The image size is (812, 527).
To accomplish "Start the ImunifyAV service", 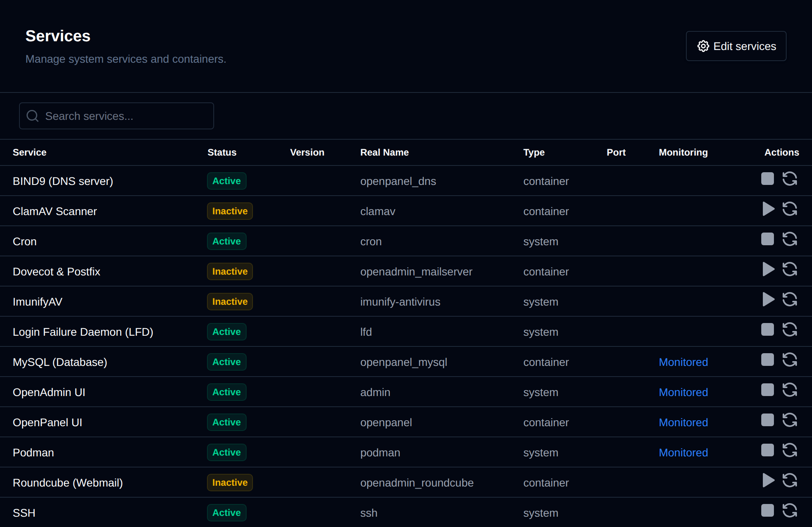I will tap(768, 299).
